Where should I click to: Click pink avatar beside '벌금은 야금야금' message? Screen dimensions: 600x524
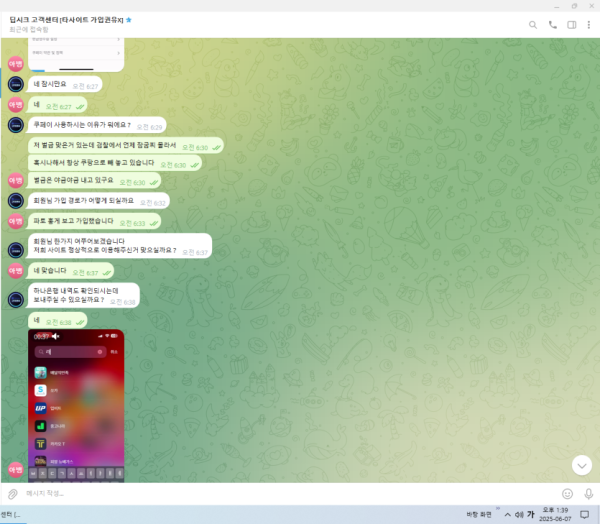16,181
